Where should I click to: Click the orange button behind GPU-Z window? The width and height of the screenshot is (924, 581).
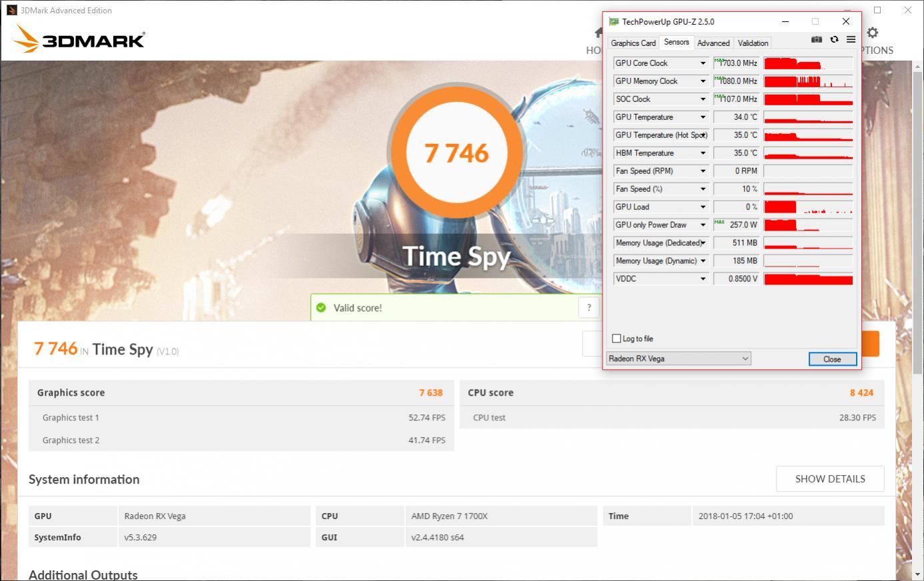(x=870, y=344)
